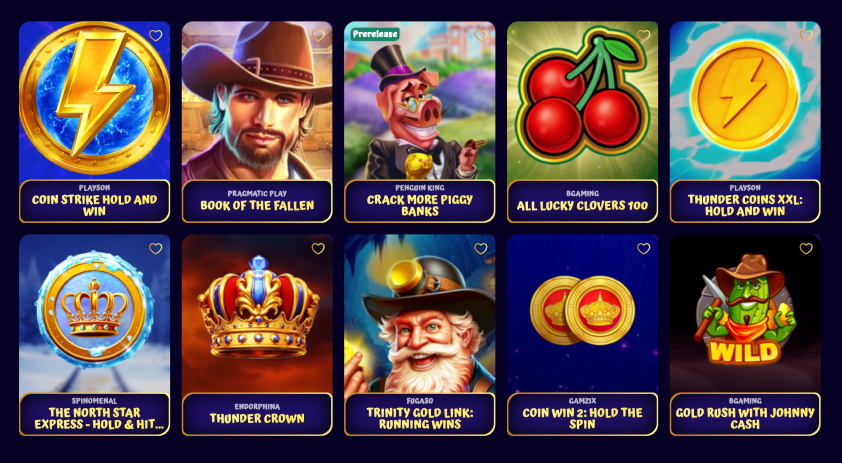
Task: Open Thunder Coins XXL: Hold and Win title
Action: tap(745, 205)
